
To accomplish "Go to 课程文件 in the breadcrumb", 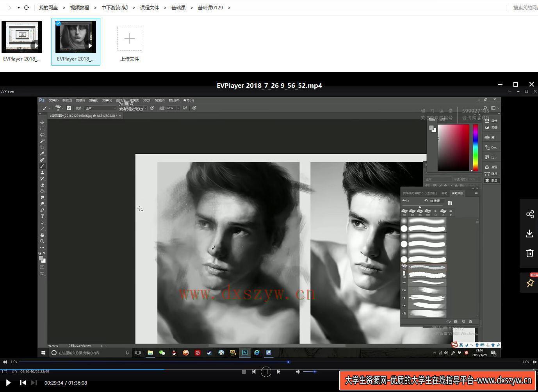I will click(x=150, y=7).
